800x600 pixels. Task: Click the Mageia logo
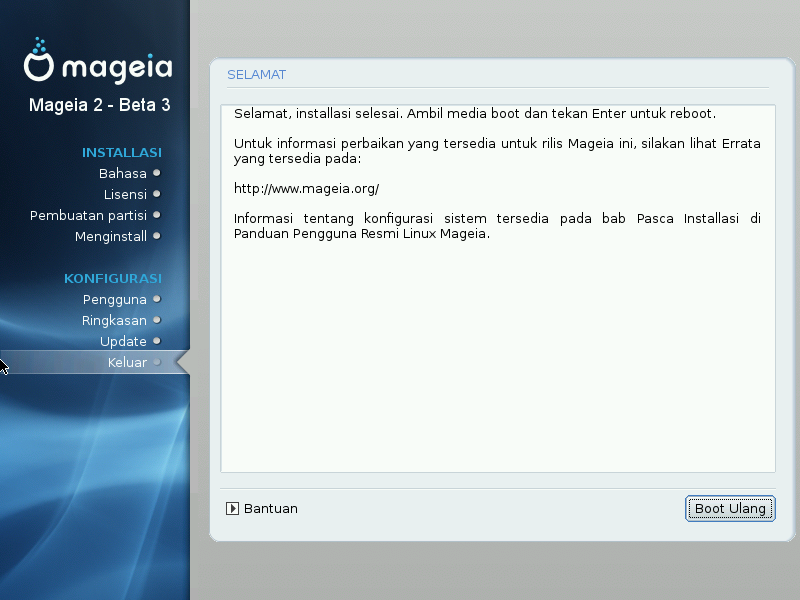tap(98, 60)
